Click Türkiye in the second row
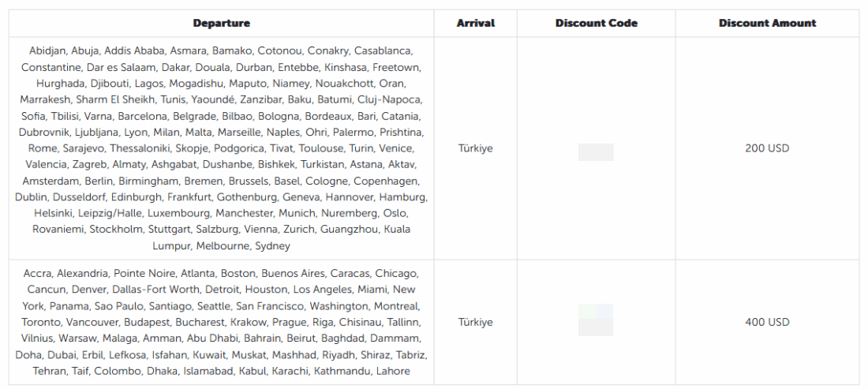This screenshot has width=868, height=389. (476, 322)
